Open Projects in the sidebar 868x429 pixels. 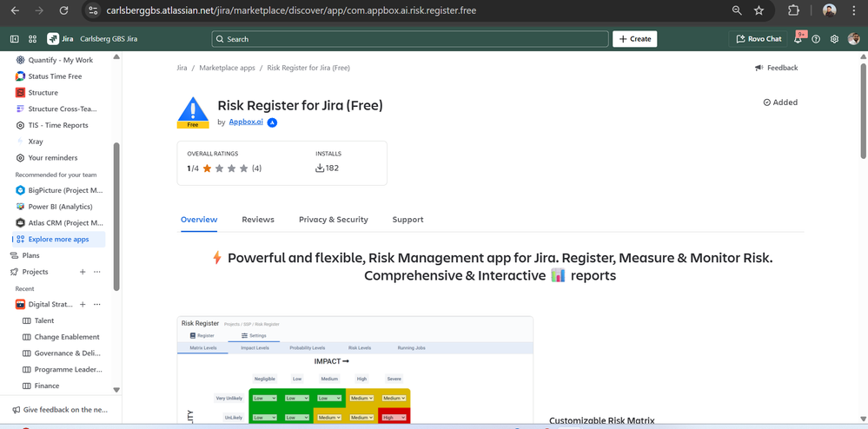coord(35,272)
